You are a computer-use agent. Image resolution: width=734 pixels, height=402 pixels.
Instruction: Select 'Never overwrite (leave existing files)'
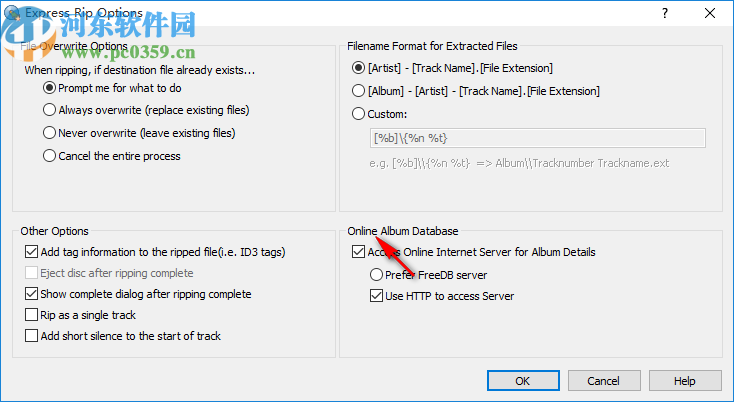click(x=50, y=132)
